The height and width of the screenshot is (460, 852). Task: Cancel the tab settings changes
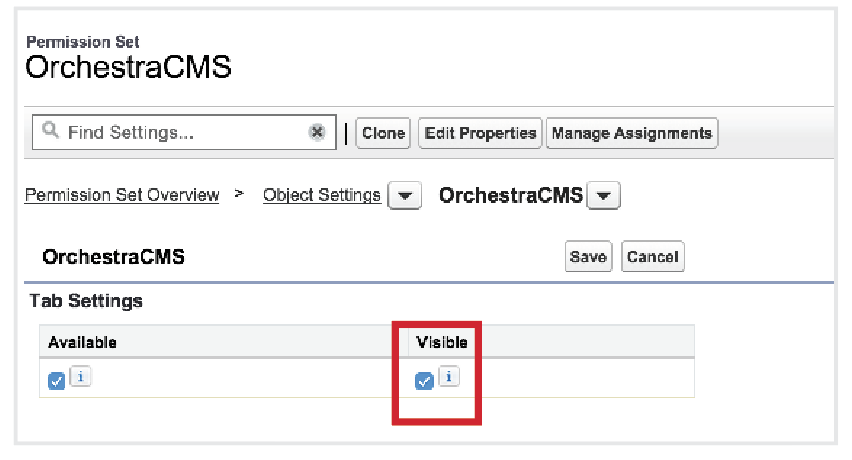click(652, 257)
